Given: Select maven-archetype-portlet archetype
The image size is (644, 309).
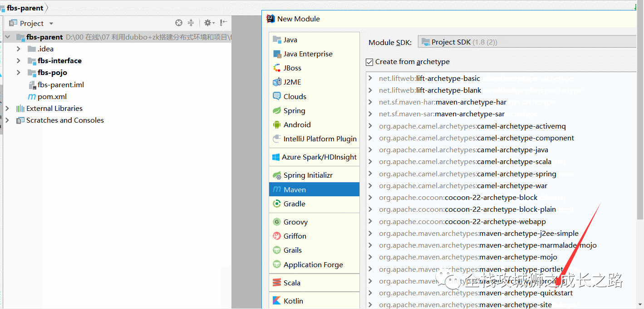Looking at the screenshot, I should tap(471, 269).
